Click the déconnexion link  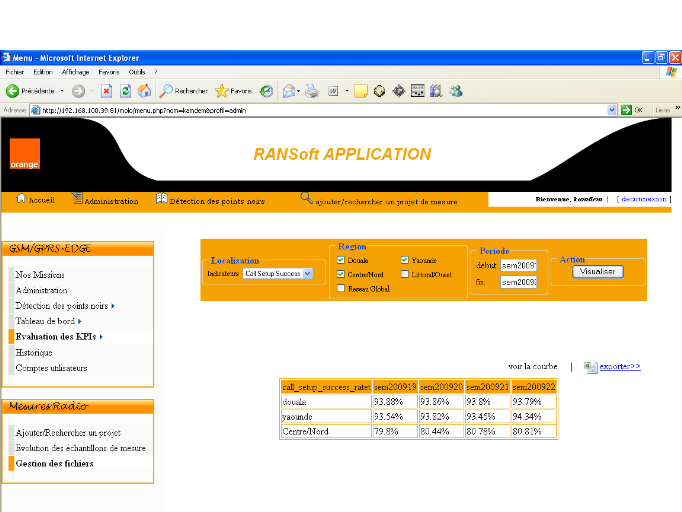click(x=643, y=199)
